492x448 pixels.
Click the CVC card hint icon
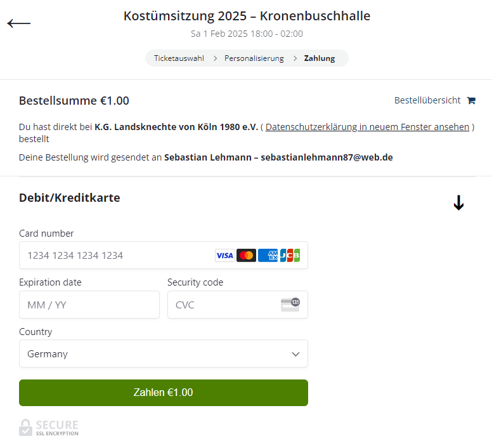tap(290, 305)
